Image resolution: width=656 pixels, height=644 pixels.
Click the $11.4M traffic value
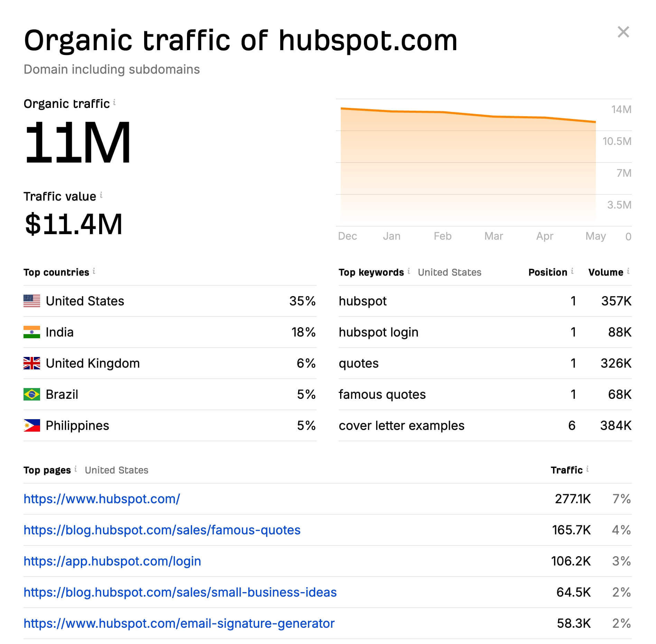click(x=74, y=224)
